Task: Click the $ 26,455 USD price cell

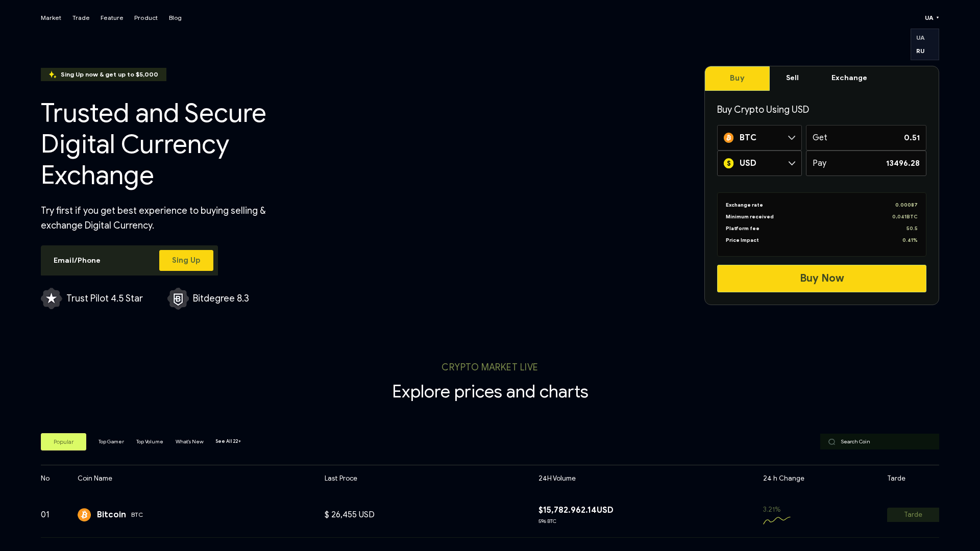Action: tap(350, 515)
